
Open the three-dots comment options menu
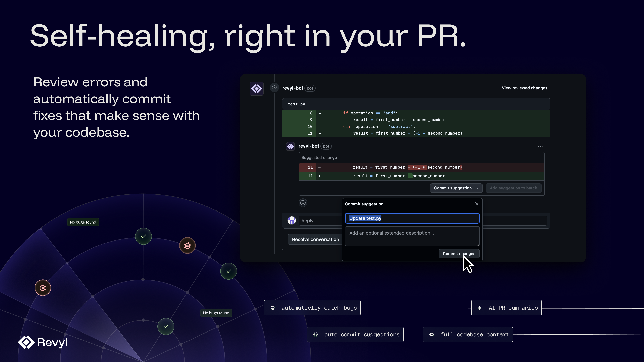[541, 146]
